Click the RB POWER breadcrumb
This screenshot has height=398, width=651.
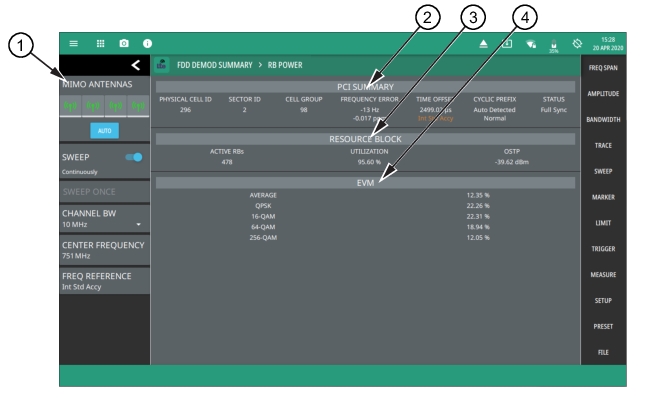pos(285,65)
